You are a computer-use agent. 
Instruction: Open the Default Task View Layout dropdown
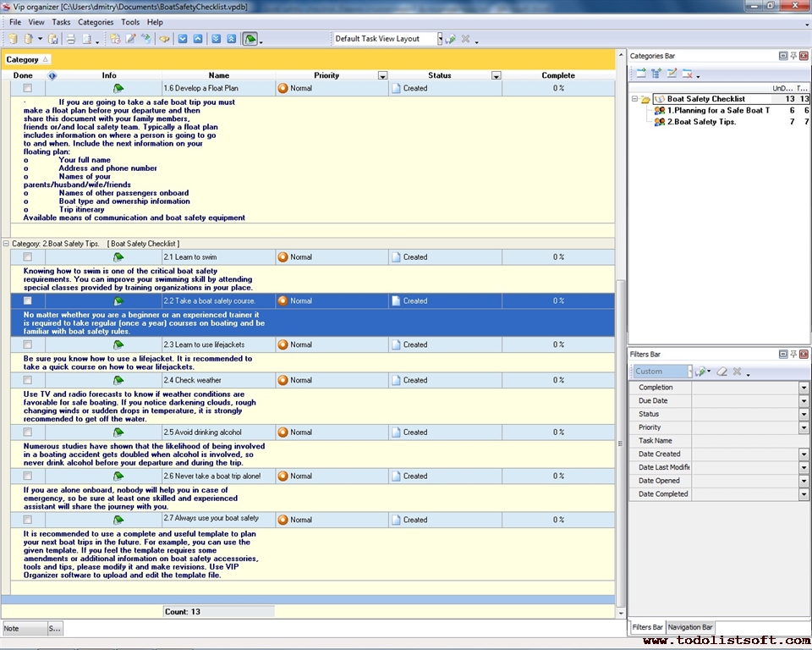pos(440,39)
